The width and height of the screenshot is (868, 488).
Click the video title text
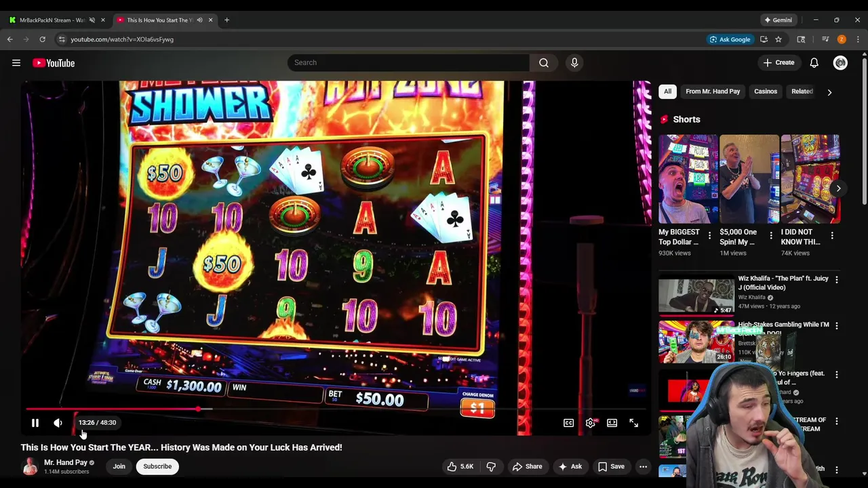pos(181,447)
